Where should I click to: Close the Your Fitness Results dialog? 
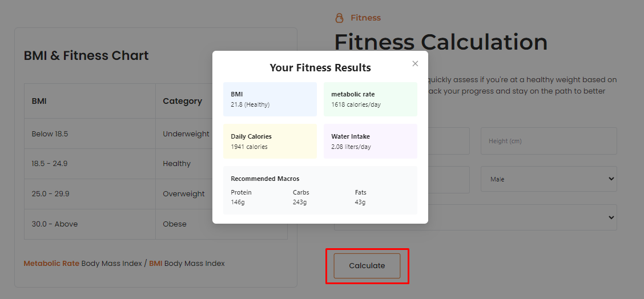(x=415, y=63)
